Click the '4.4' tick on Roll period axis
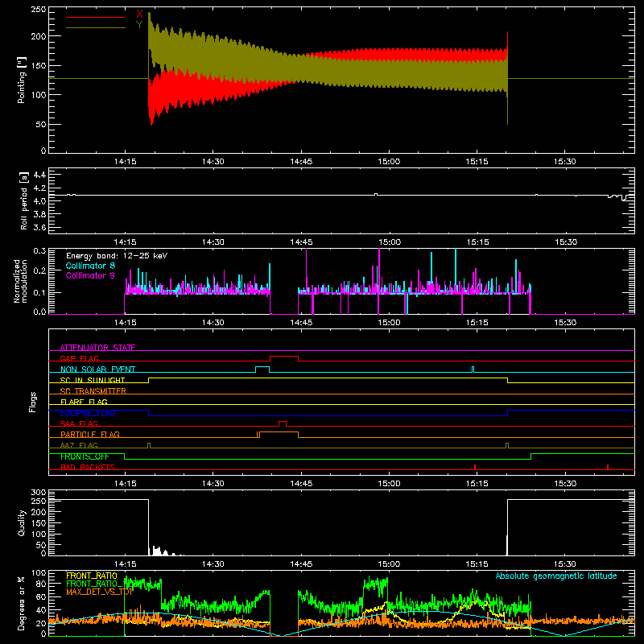 coord(39,175)
